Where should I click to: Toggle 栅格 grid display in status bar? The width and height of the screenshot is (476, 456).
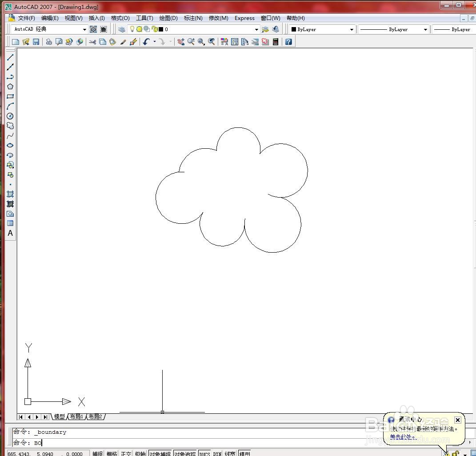click(112, 454)
